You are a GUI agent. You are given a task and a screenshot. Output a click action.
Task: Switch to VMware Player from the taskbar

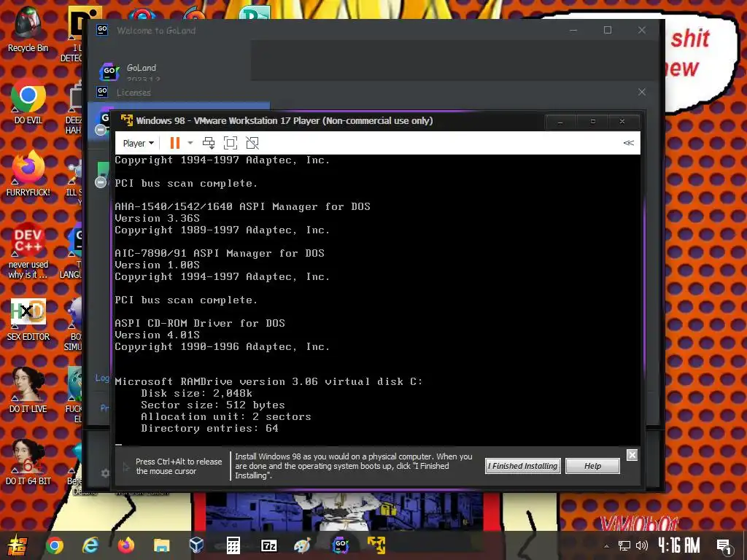pyautogui.click(x=376, y=545)
